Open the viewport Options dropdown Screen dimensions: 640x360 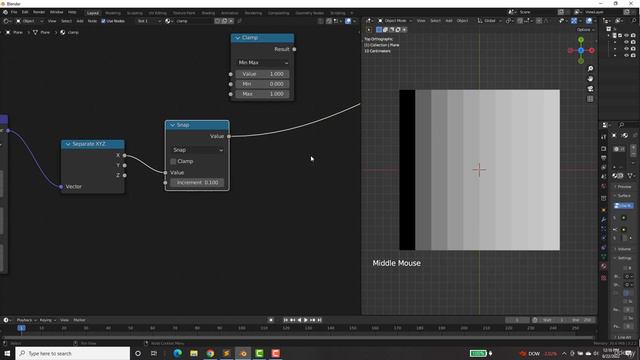coord(585,30)
